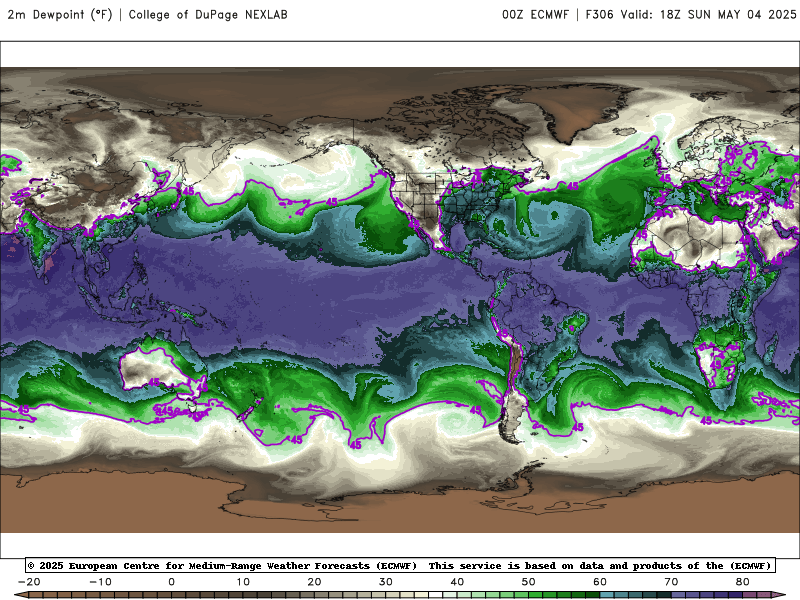The image size is (800, 600).
Task: Click the Antarctica landmass on the map
Action: (400, 503)
